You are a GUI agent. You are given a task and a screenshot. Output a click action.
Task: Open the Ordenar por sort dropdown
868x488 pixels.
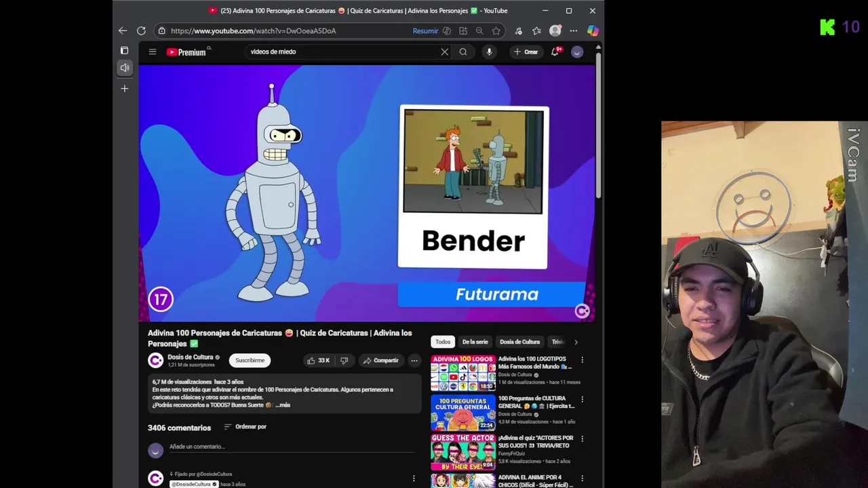(245, 426)
